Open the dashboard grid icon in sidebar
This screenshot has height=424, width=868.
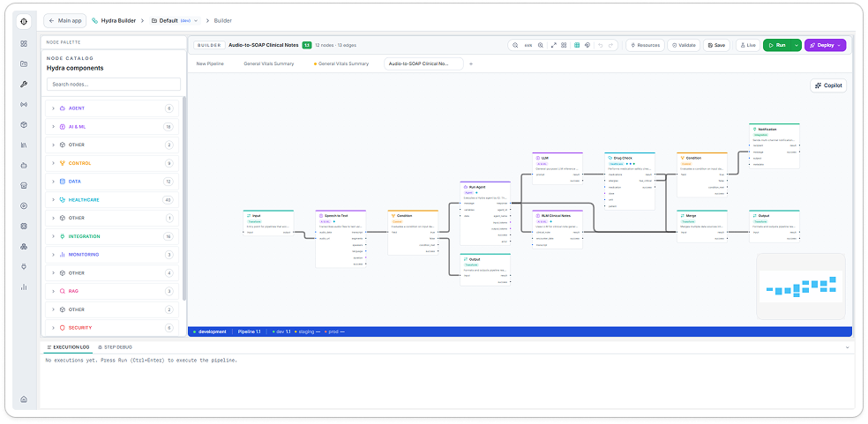coord(24,43)
